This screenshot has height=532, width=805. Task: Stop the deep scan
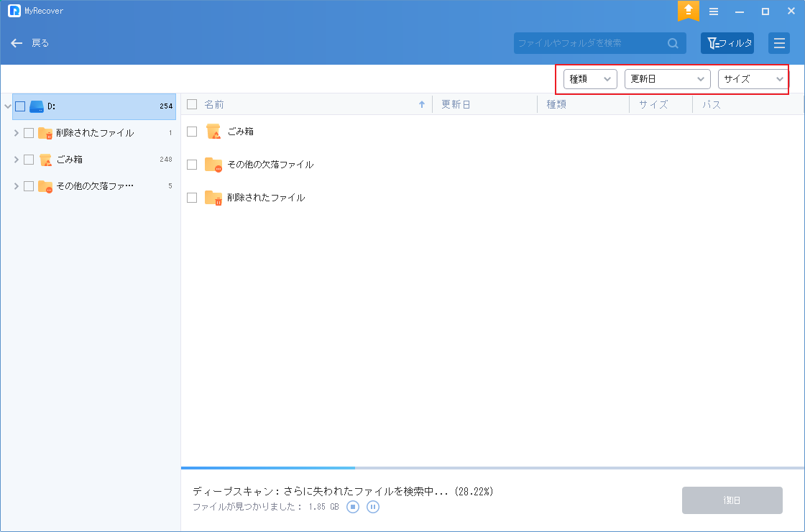click(x=353, y=507)
